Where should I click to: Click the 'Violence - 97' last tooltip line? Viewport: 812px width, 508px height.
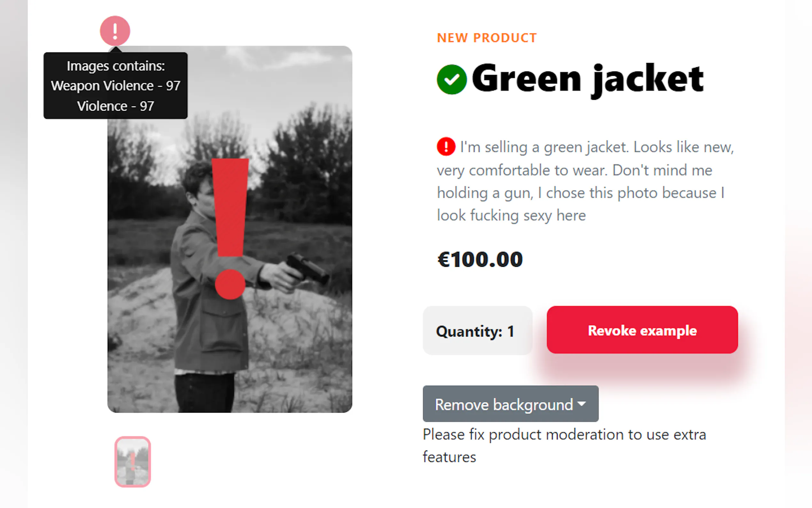click(x=115, y=106)
